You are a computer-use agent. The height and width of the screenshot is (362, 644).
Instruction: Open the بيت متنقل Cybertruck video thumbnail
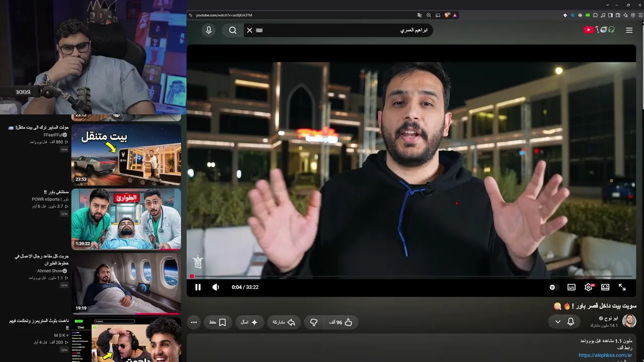click(x=126, y=155)
